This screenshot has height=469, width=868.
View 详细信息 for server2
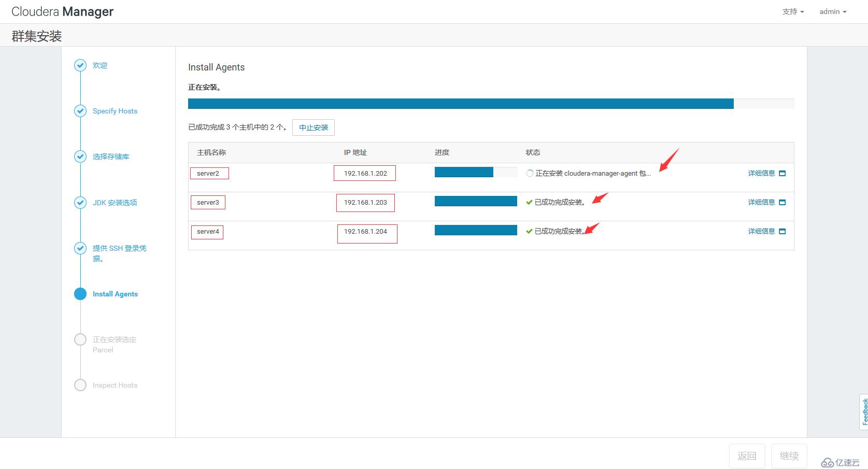[x=762, y=174]
